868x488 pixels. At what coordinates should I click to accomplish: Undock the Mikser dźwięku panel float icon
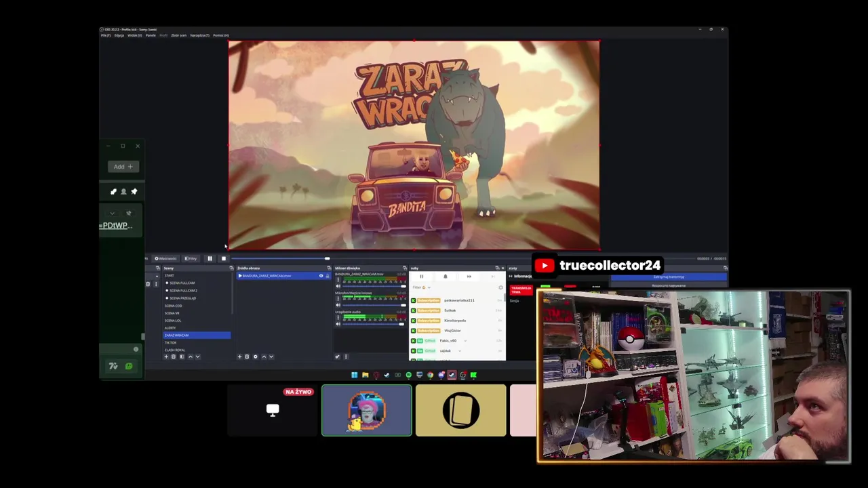(405, 268)
